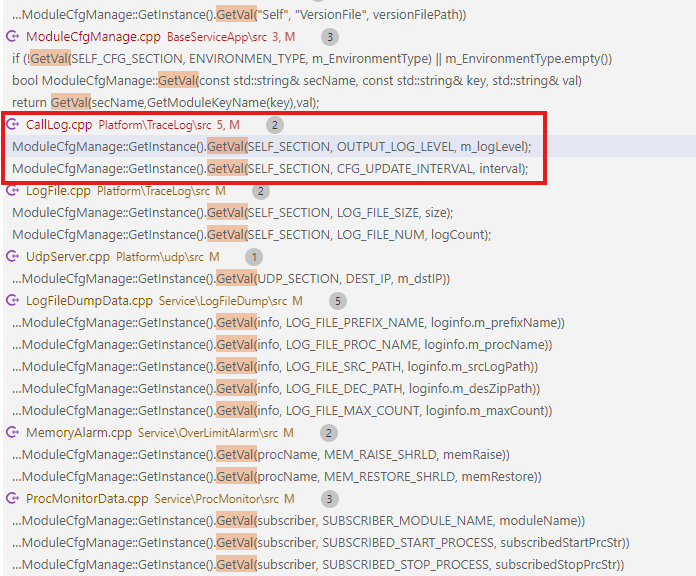Click the C++ file icon beside MemoryAlarm.cpp

[12, 432]
